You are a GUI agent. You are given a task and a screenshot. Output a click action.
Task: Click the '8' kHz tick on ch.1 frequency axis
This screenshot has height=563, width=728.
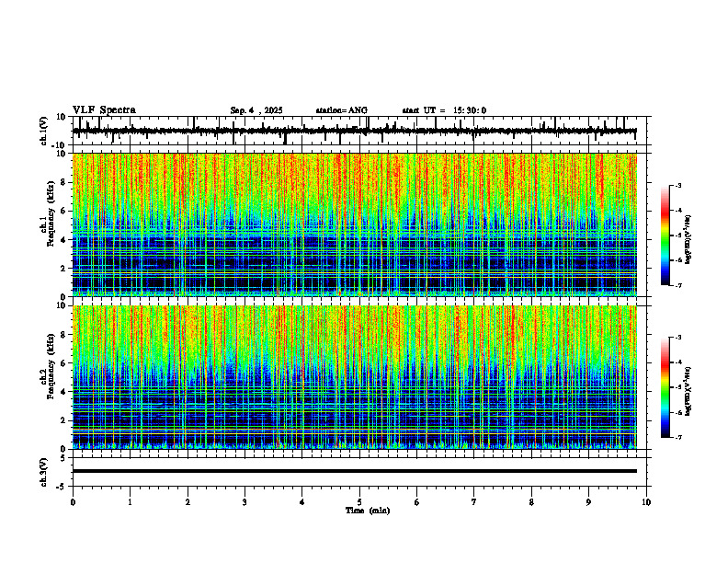click(64, 182)
